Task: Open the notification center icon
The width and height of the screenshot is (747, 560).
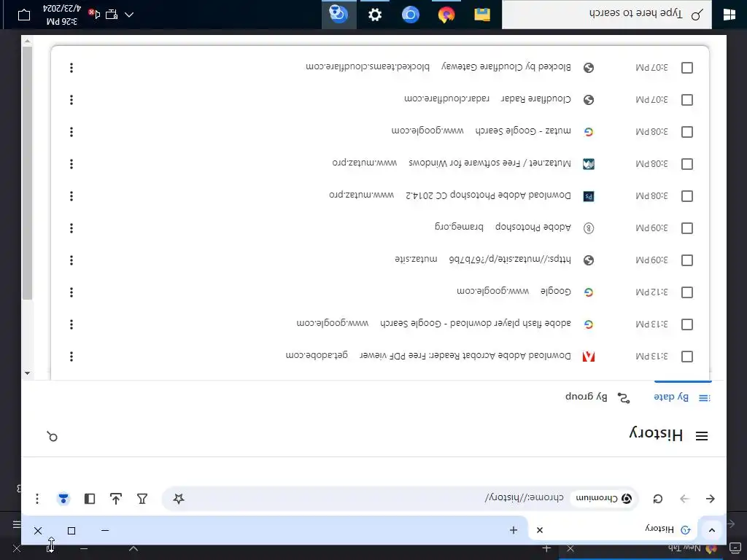Action: pos(24,15)
